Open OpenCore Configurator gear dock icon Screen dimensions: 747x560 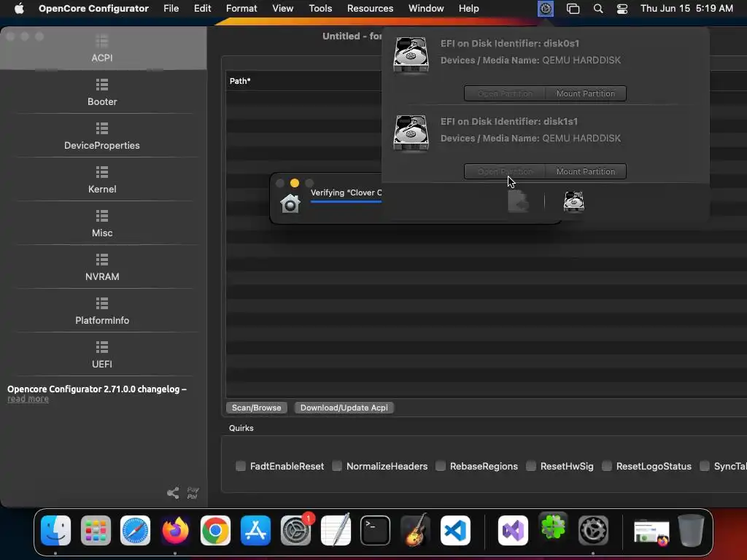[x=593, y=530]
